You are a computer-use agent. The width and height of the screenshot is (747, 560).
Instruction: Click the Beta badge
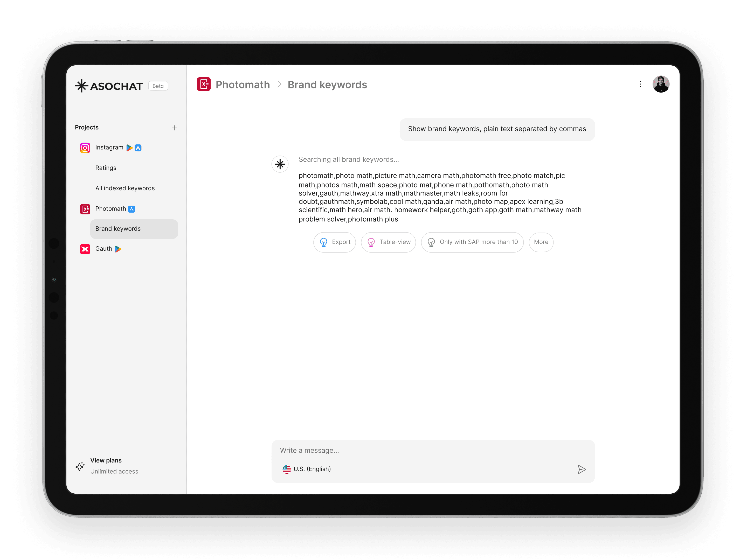(158, 86)
